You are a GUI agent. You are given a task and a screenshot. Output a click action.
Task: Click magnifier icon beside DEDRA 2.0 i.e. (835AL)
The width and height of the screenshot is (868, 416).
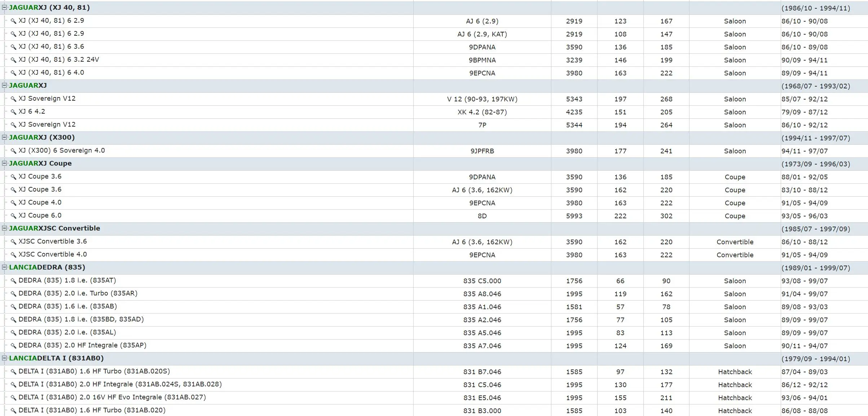13,333
